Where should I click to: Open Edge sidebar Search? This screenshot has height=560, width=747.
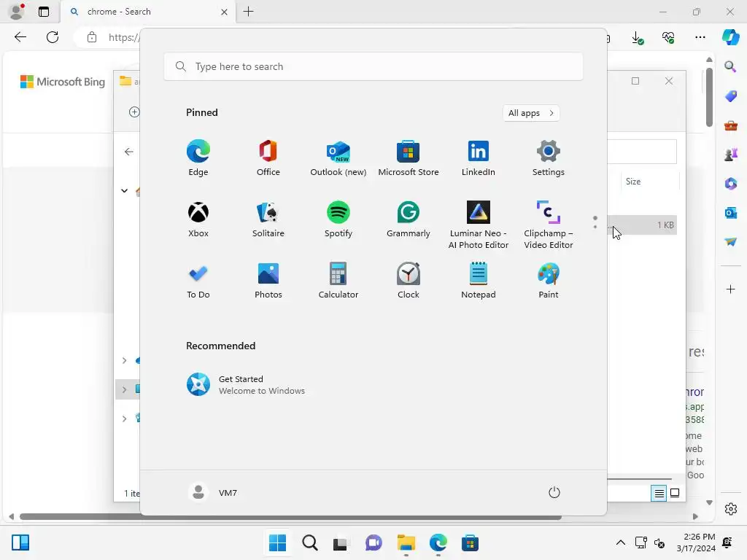(x=730, y=66)
